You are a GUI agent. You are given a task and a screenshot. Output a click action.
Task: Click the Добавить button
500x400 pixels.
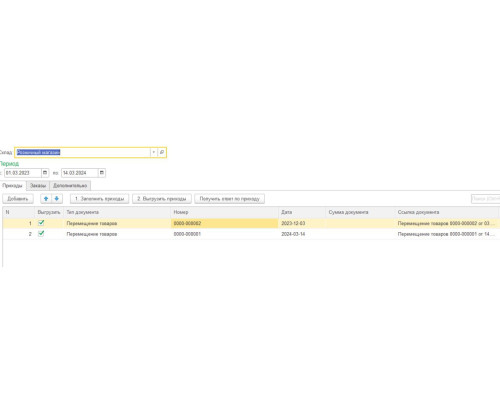[18, 199]
